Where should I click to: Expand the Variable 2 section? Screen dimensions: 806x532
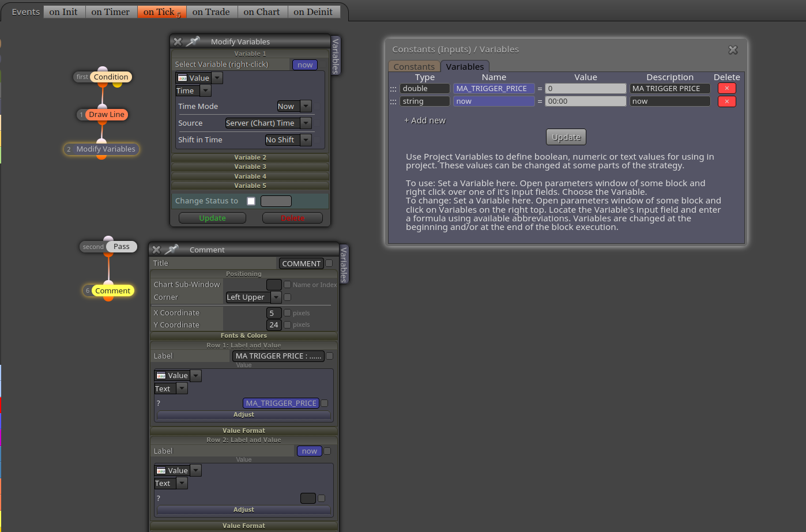pos(250,157)
